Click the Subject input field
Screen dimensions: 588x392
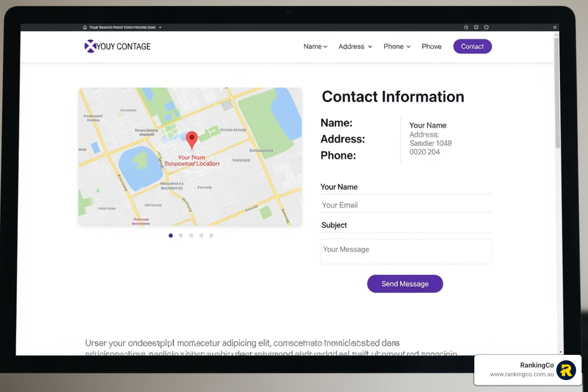coord(406,225)
